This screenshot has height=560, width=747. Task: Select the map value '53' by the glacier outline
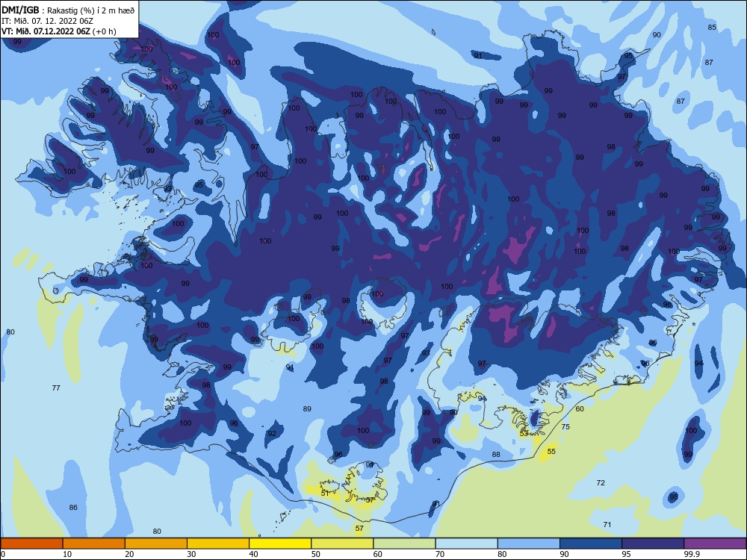coord(524,434)
